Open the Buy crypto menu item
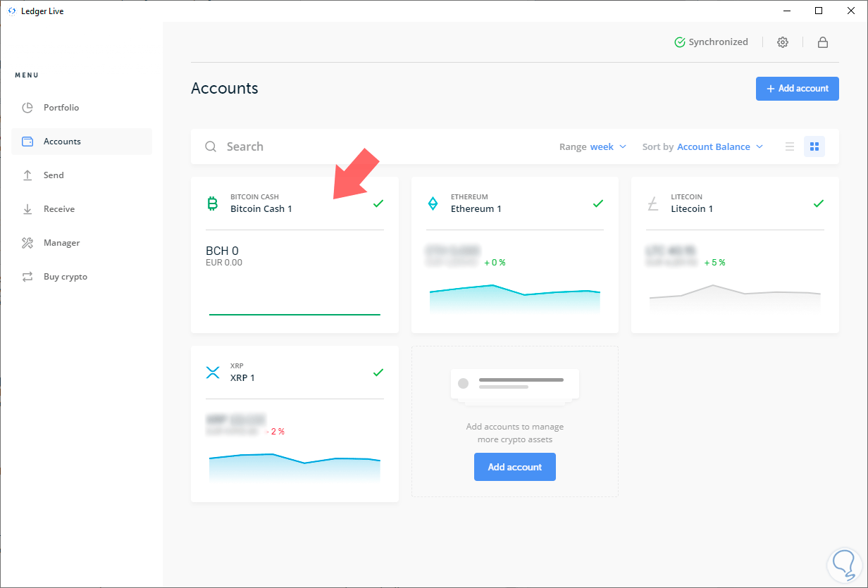 click(82, 277)
